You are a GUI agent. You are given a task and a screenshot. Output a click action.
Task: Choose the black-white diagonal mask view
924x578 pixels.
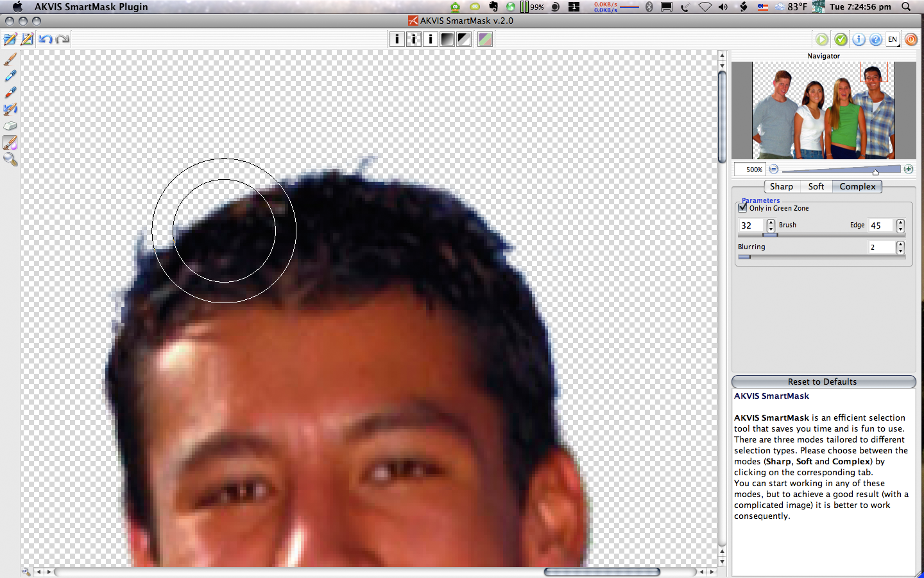(464, 39)
